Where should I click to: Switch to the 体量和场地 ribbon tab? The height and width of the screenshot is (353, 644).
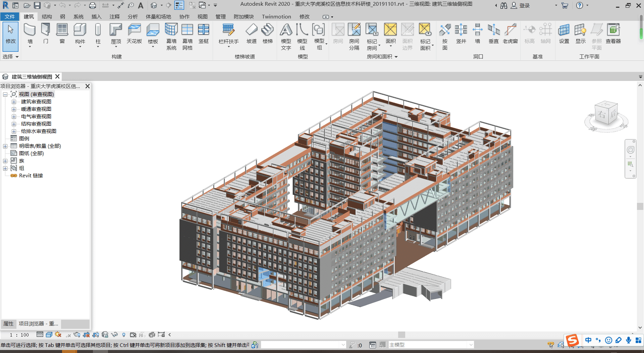click(x=158, y=16)
